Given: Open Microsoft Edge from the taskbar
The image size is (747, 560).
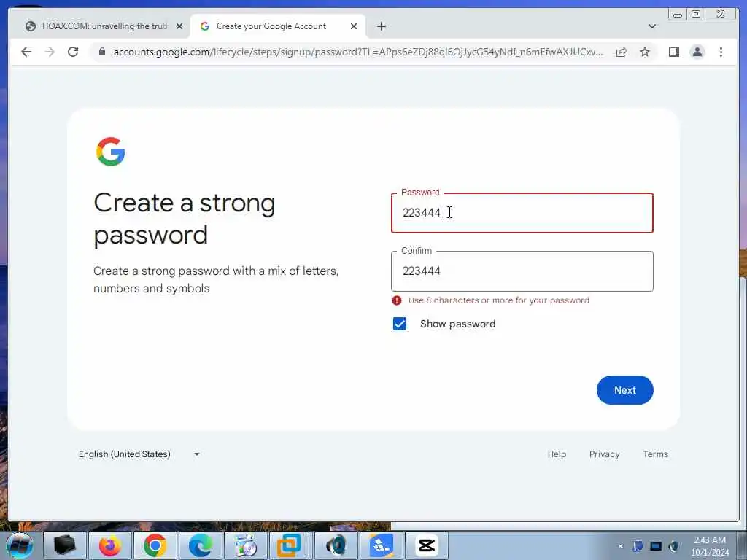Looking at the screenshot, I should (x=200, y=545).
